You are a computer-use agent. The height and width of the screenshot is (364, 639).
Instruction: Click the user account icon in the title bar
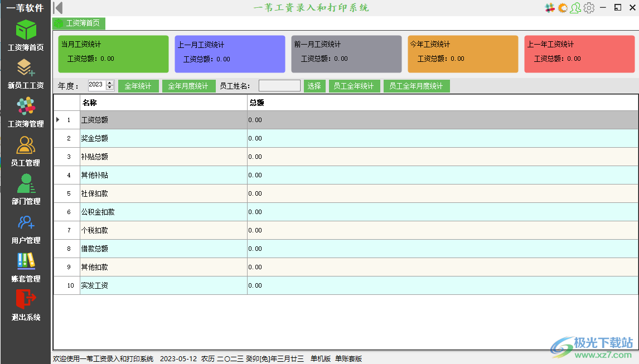(x=575, y=8)
